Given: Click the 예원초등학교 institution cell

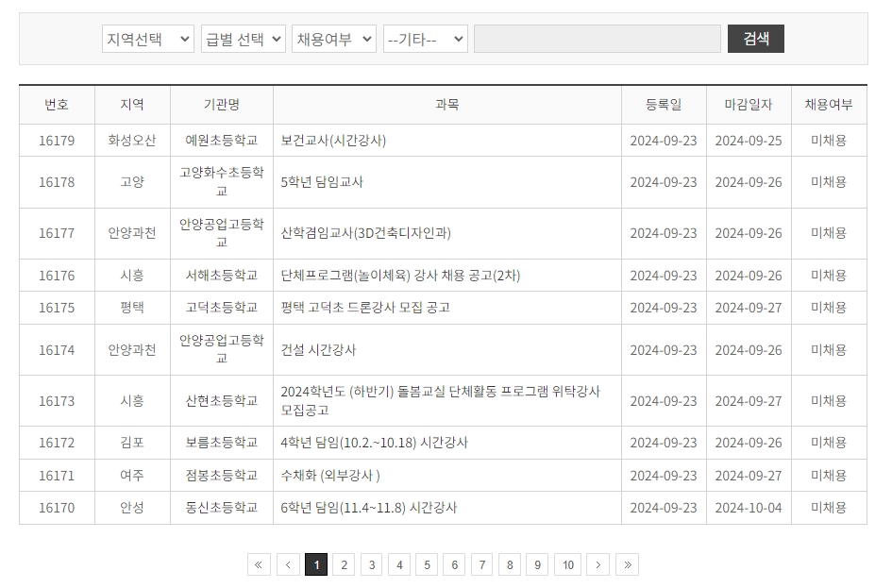Looking at the screenshot, I should click(221, 141).
